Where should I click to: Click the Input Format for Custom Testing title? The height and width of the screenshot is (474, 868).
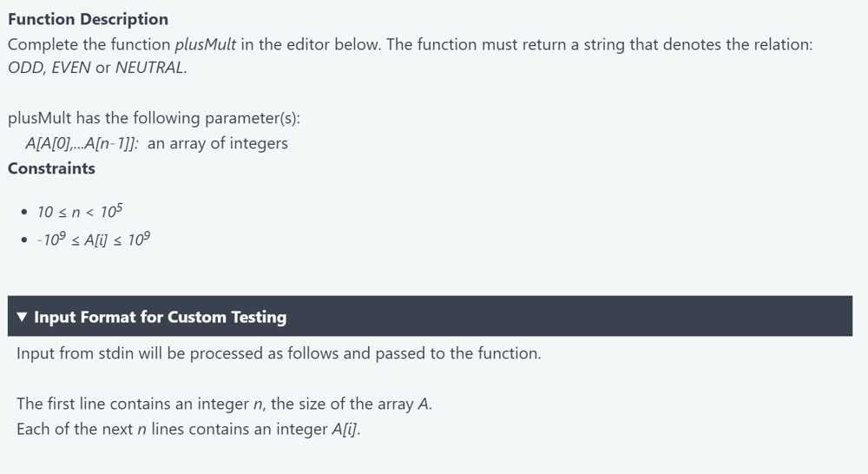(x=160, y=317)
